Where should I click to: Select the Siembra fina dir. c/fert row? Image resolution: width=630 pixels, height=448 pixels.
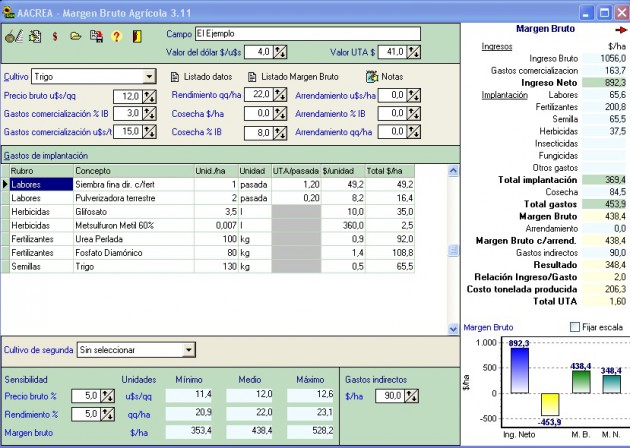pos(212,184)
